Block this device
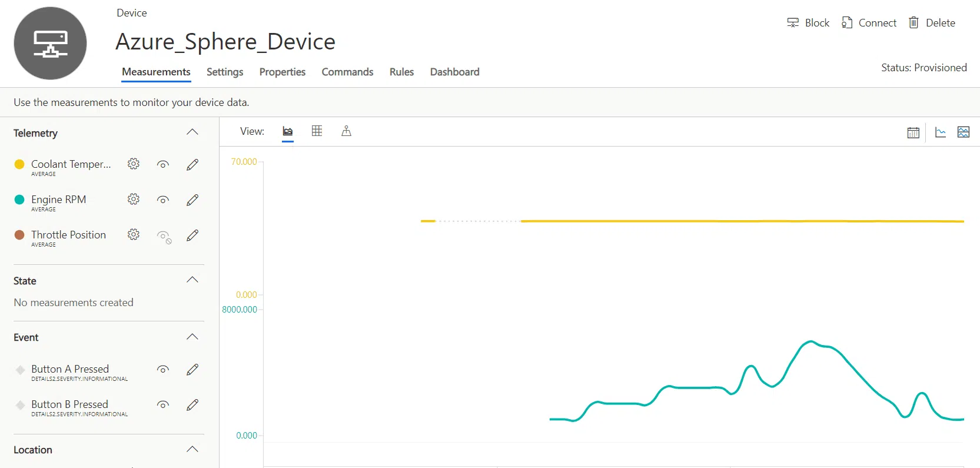Screen dimensions: 980x468 808,23
